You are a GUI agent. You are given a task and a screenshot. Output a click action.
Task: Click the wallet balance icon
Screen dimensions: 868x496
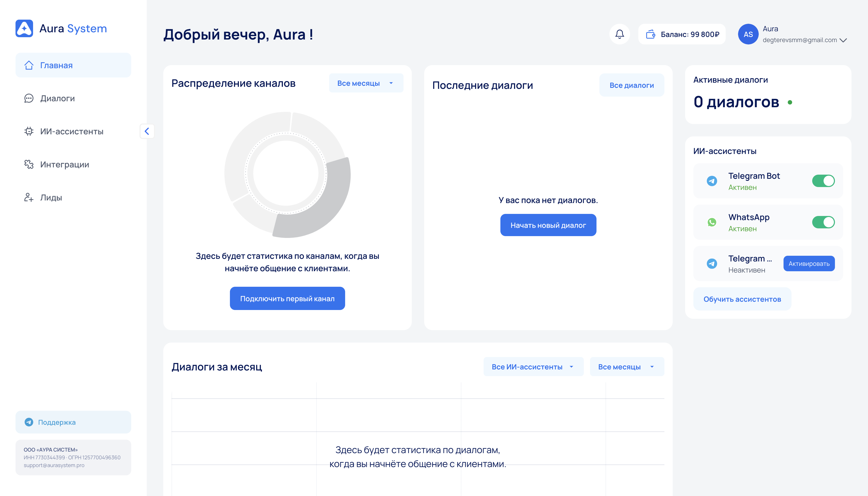point(650,34)
